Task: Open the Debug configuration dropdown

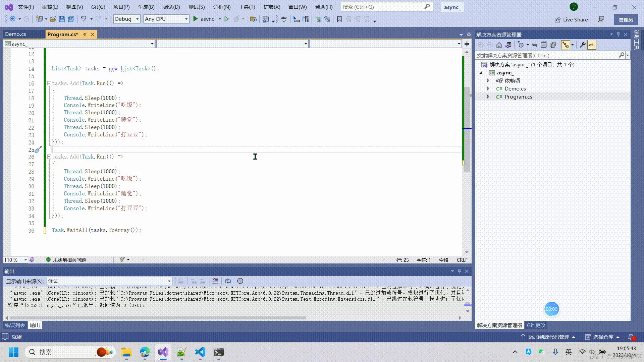Action: point(127,19)
